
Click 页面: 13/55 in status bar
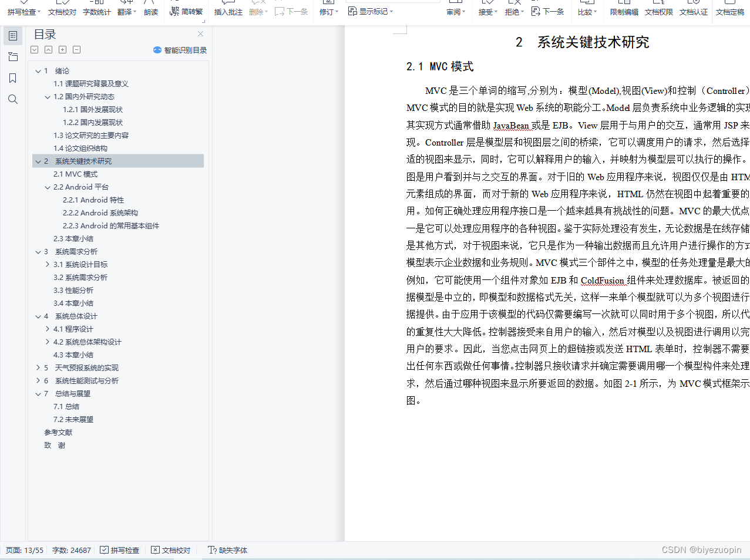pos(25,551)
